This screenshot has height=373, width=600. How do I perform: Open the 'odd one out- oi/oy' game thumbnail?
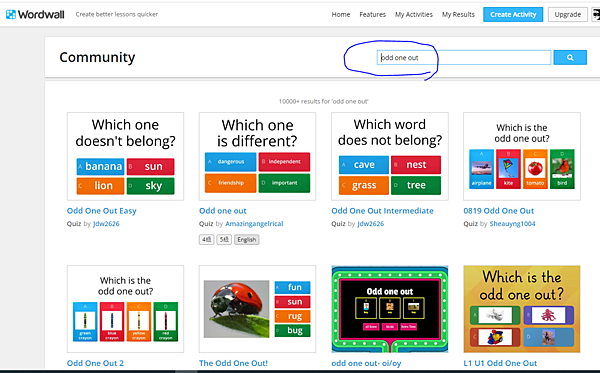(390, 309)
